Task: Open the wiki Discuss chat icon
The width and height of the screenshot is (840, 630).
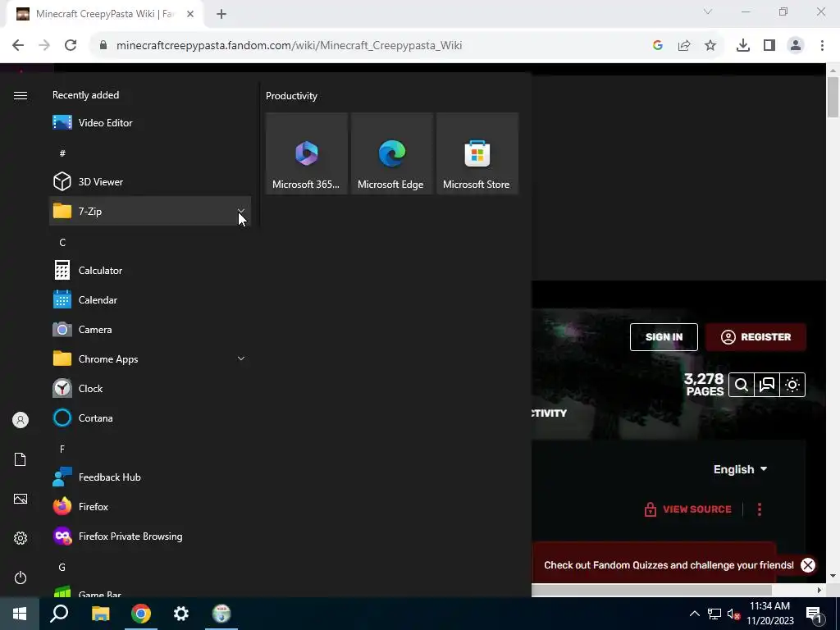Action: [767, 385]
